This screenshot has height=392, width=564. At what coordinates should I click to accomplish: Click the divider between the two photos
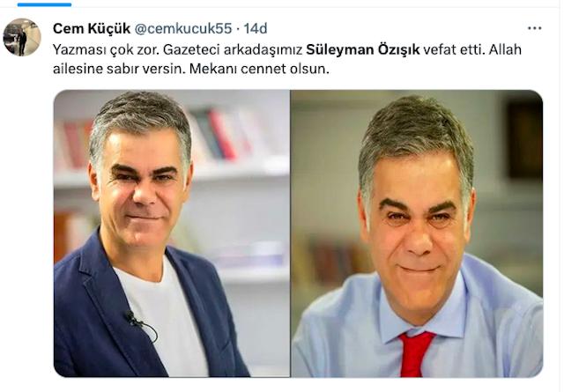(x=291, y=233)
